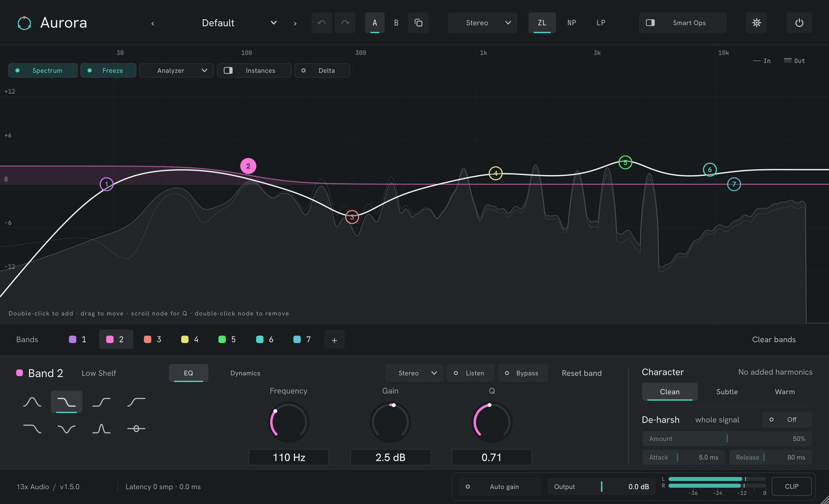Toggle the light theme sun icon
This screenshot has height=504, width=829.
[x=756, y=23]
